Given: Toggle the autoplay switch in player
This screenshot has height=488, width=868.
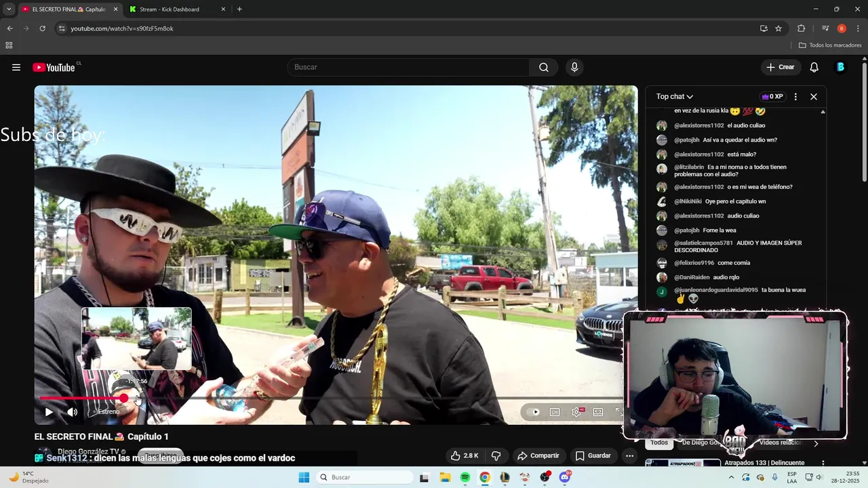Looking at the screenshot, I should pyautogui.click(x=535, y=412).
